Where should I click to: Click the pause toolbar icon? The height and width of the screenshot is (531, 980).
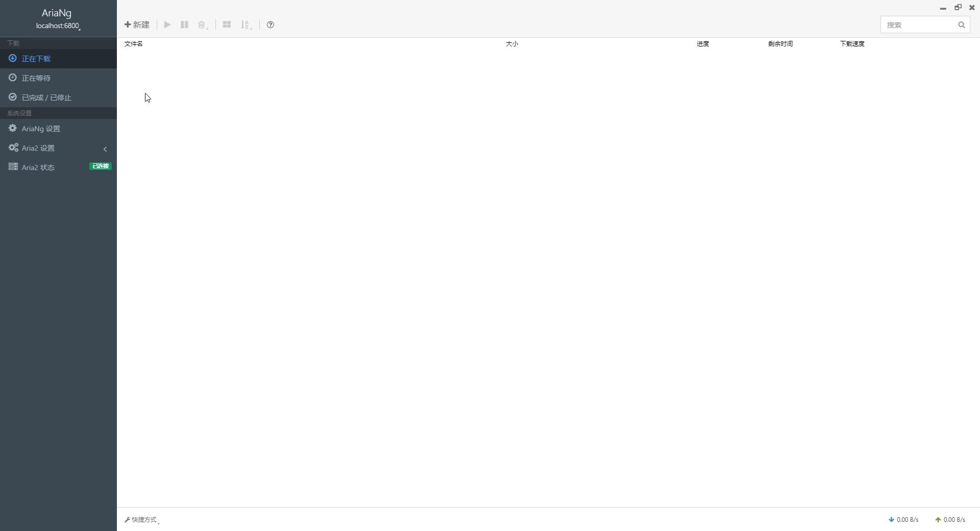click(184, 25)
